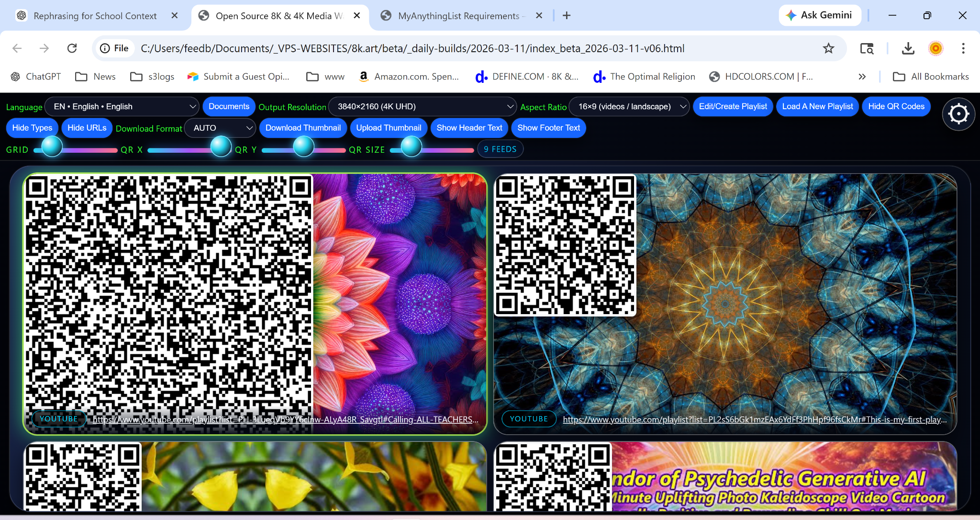Toggle Hide QR Codes button
Viewport: 980px width, 520px height.
coord(896,106)
